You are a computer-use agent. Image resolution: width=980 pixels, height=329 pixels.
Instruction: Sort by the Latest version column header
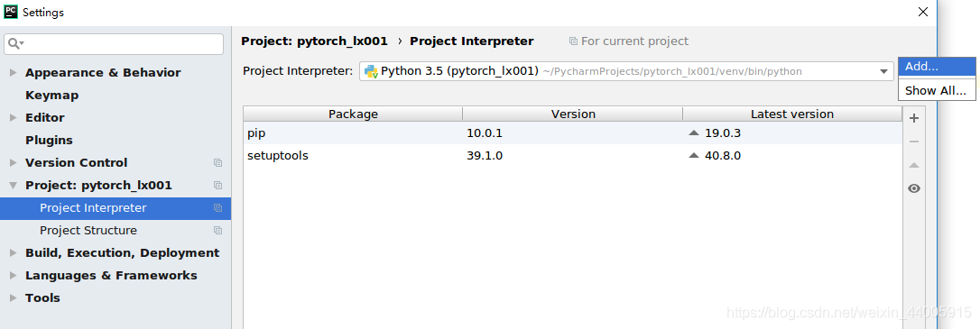click(x=792, y=114)
